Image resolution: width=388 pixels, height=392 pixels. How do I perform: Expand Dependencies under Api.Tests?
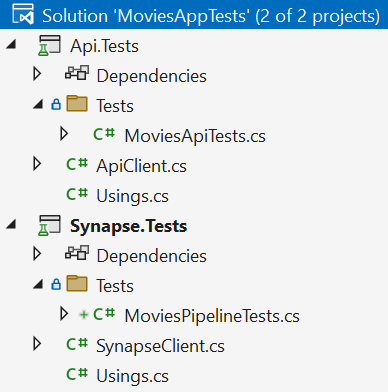37,74
